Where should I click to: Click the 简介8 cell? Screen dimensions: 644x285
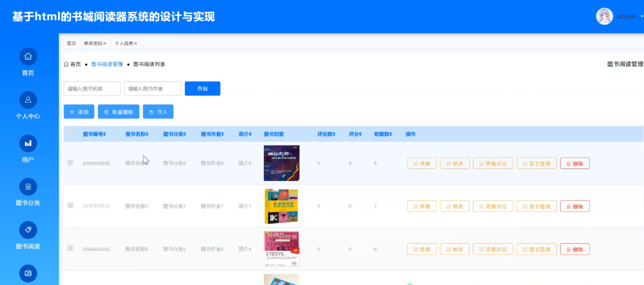245,163
